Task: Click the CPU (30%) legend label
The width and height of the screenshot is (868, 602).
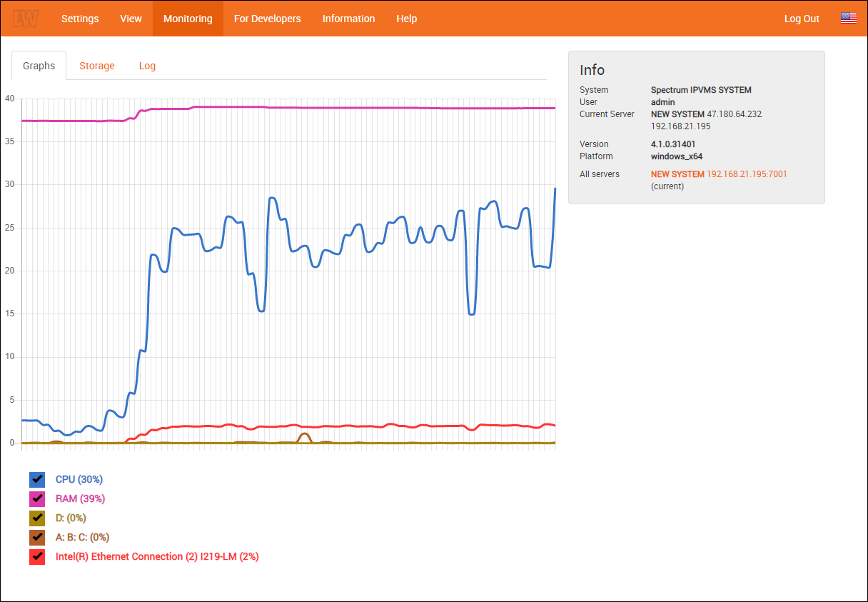Action: pos(79,479)
